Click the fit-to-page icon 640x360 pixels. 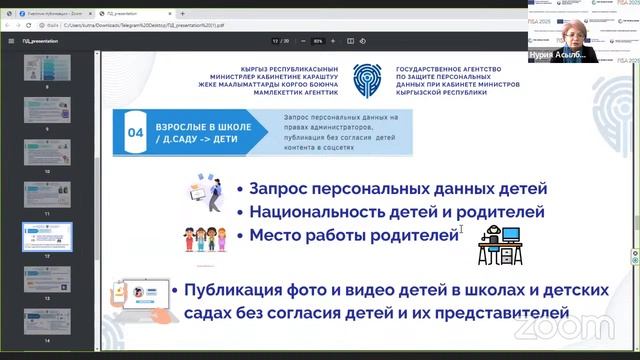pos(350,41)
